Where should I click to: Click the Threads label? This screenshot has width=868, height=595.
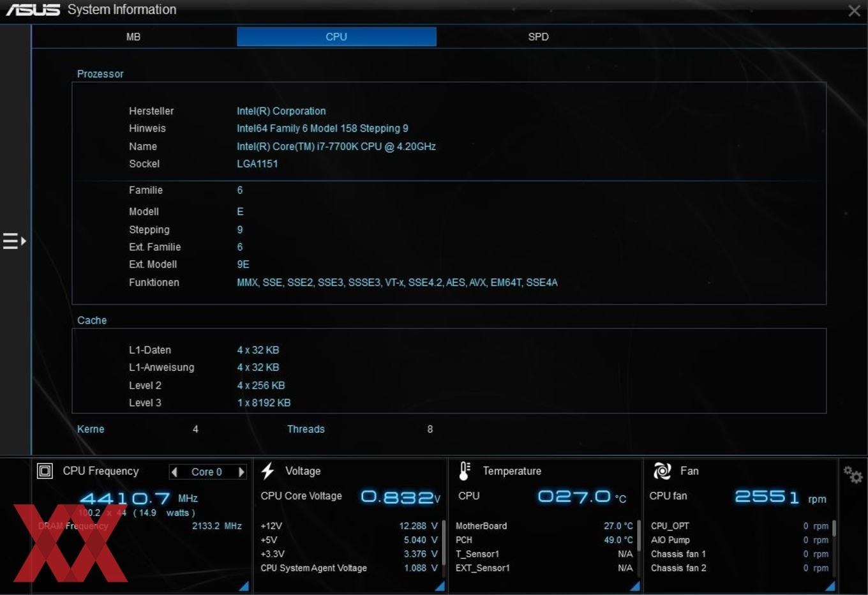[306, 429]
